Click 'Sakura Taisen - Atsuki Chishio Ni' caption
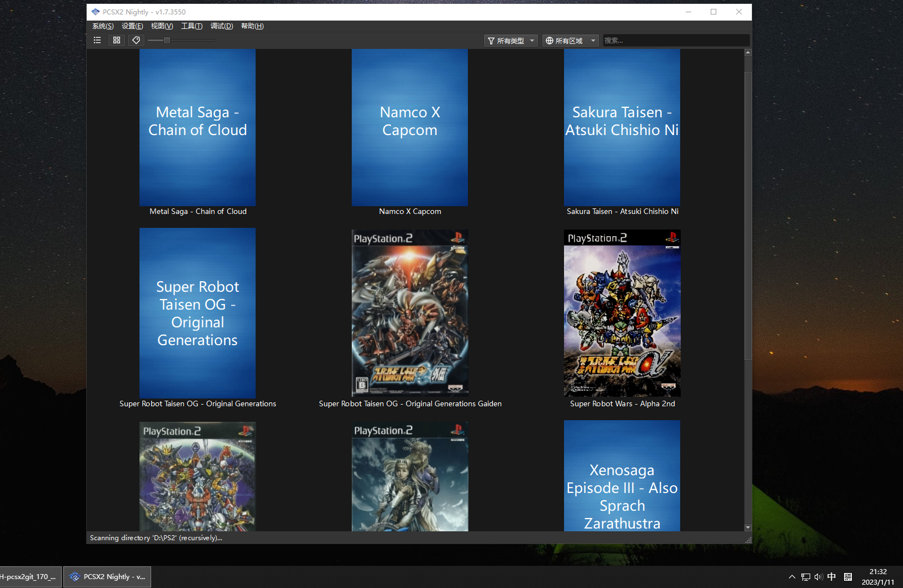Screen dimensions: 903x588 point(622,211)
